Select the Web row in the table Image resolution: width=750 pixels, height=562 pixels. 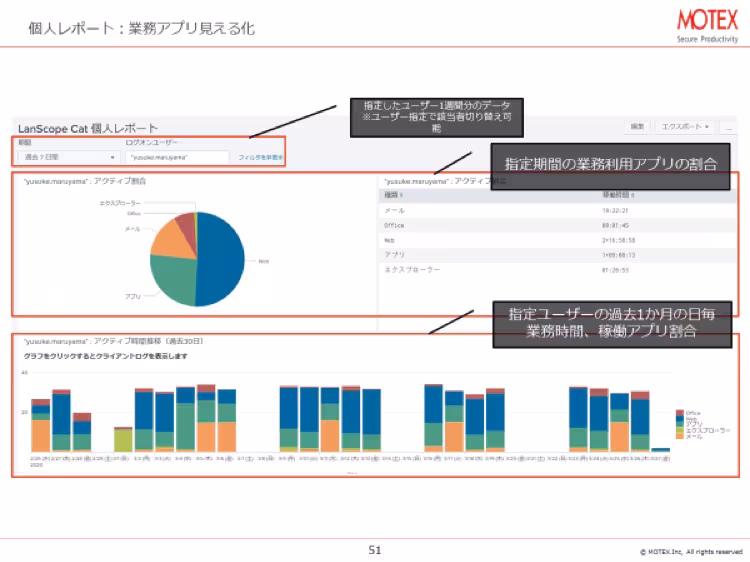(558, 240)
